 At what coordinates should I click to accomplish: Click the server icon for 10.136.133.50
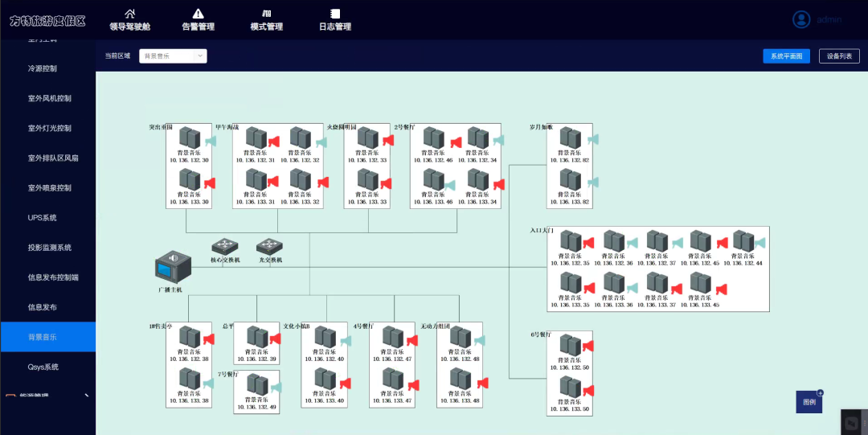[570, 388]
